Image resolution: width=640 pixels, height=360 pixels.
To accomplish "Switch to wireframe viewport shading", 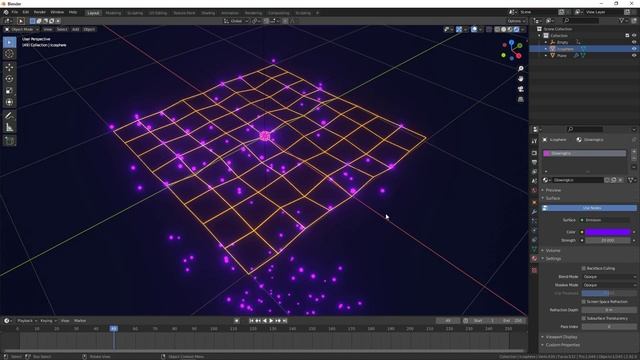I will click(497, 29).
